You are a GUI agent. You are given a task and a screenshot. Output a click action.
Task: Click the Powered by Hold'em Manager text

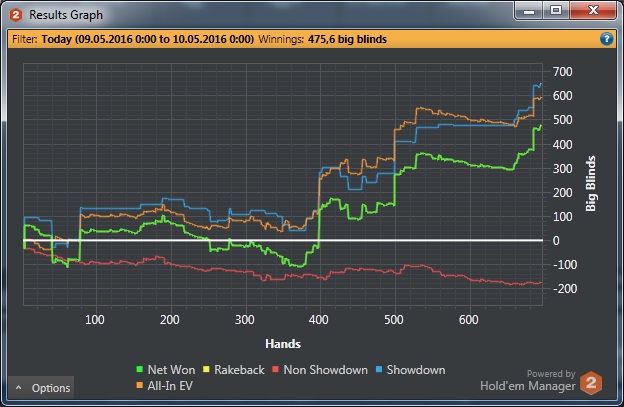coord(528,380)
